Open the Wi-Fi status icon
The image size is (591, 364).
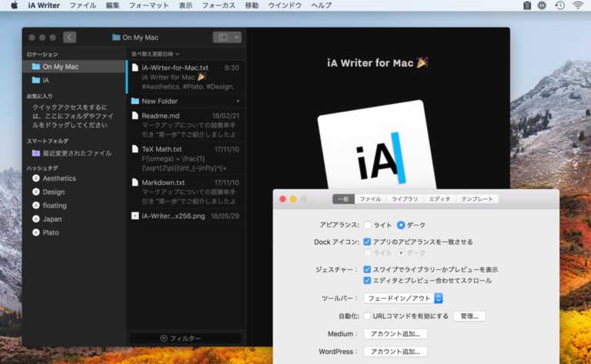pos(577,5)
